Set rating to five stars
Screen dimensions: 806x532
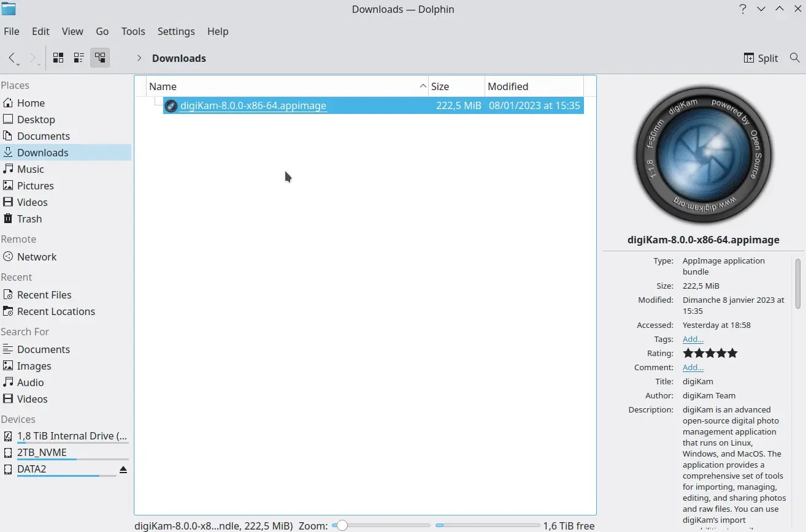coord(732,353)
